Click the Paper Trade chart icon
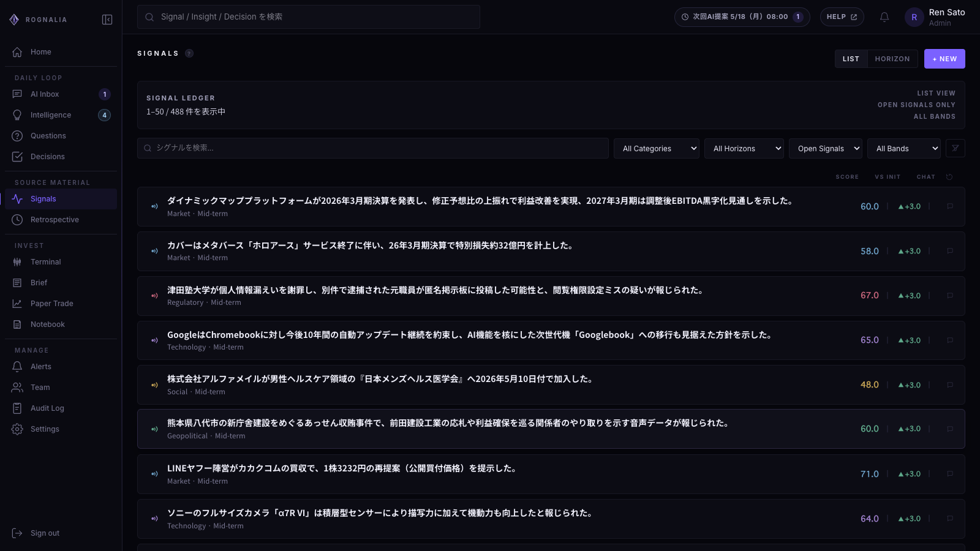 pos(17,304)
